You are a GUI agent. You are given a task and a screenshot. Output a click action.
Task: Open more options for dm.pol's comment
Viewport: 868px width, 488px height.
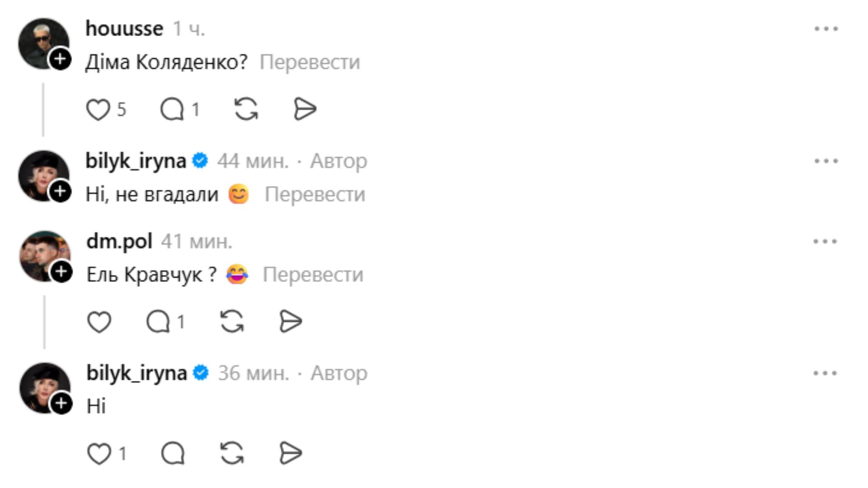tap(825, 242)
